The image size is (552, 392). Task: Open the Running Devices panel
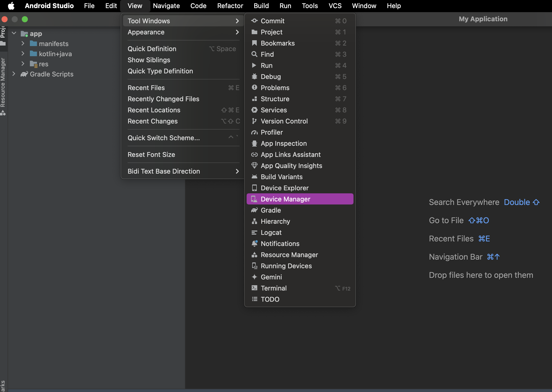(x=286, y=265)
